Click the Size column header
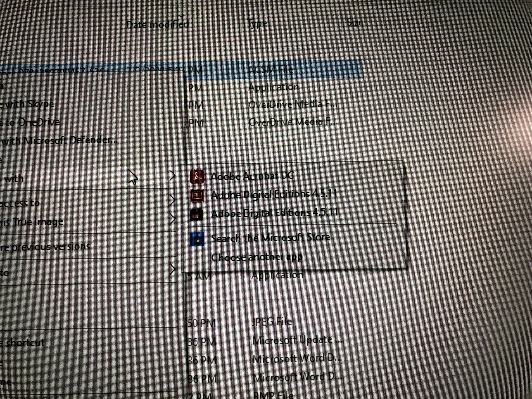The image size is (532, 399). coord(353,23)
